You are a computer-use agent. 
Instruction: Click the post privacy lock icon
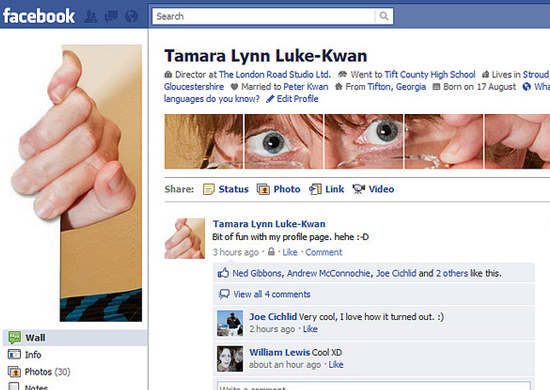point(271,251)
